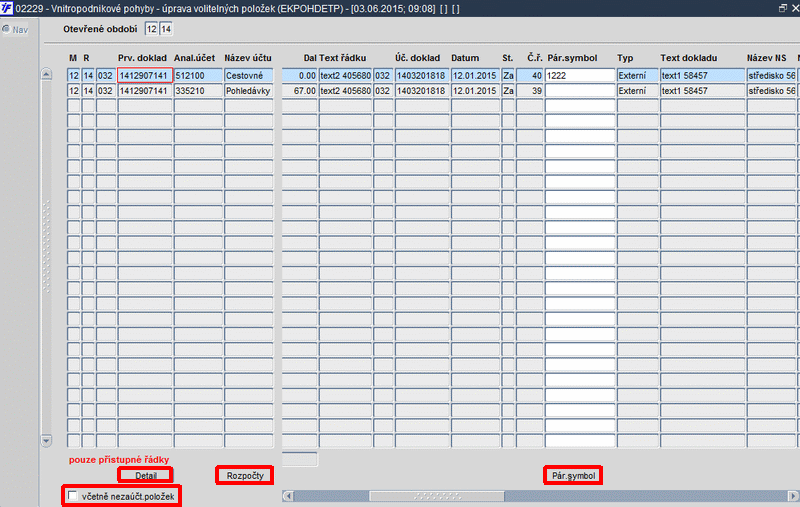Click the horizontal scrollbar right arrow
Image resolution: width=800 pixels, height=507 pixels.
[x=792, y=496]
